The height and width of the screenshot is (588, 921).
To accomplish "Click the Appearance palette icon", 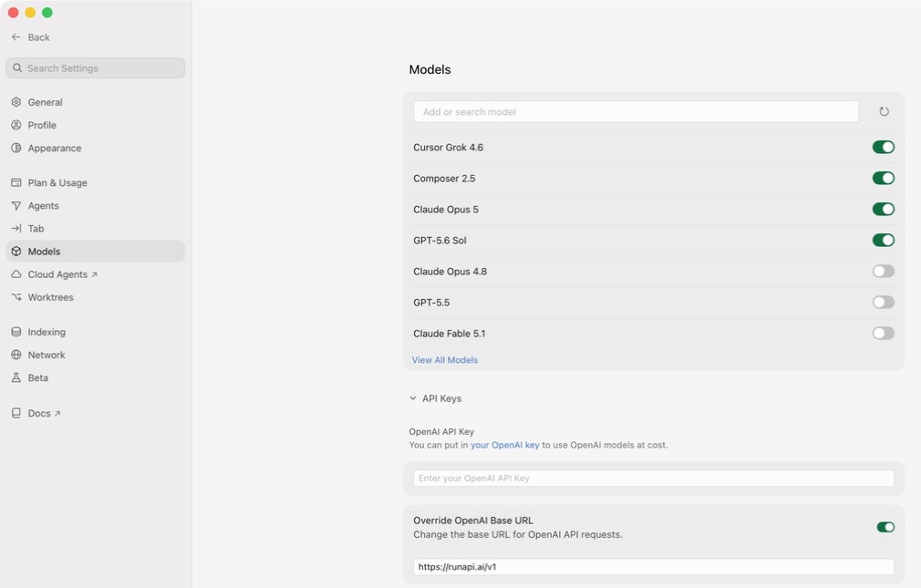I will pyautogui.click(x=16, y=148).
